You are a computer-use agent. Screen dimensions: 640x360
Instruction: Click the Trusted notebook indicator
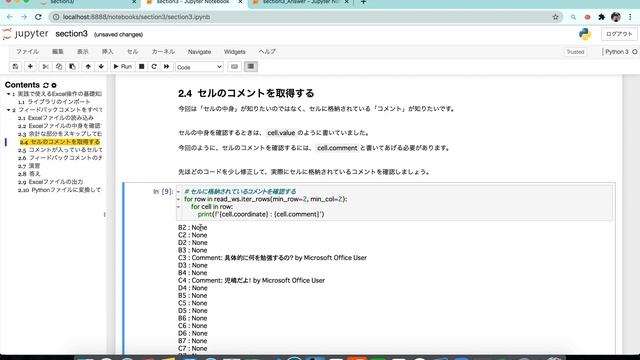click(x=575, y=52)
